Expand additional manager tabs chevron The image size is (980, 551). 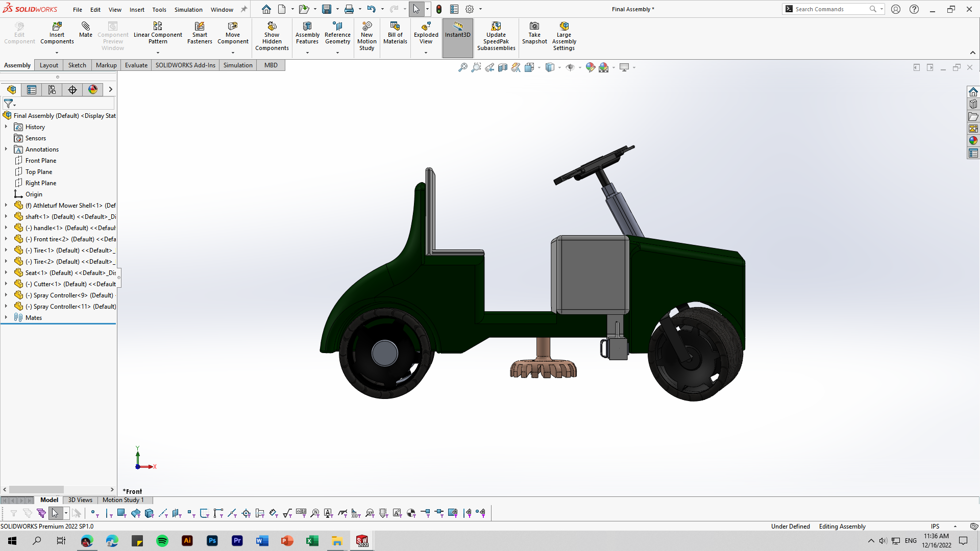(110, 90)
